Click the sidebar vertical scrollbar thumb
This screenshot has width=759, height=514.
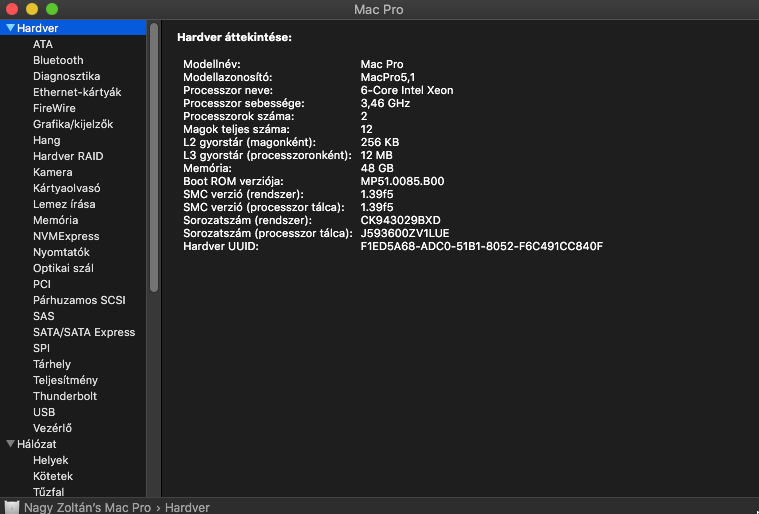click(154, 157)
